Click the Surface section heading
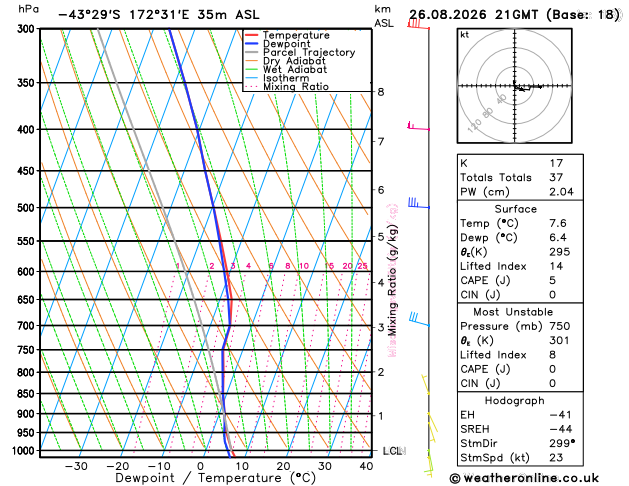 515,209
